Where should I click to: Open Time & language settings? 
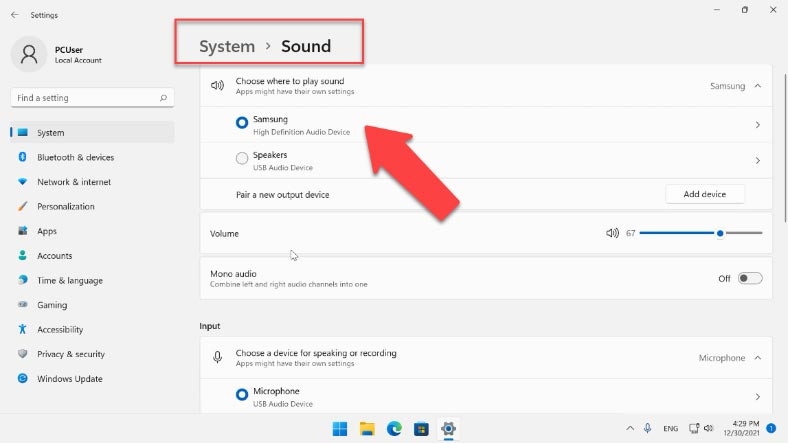pyautogui.click(x=92, y=280)
